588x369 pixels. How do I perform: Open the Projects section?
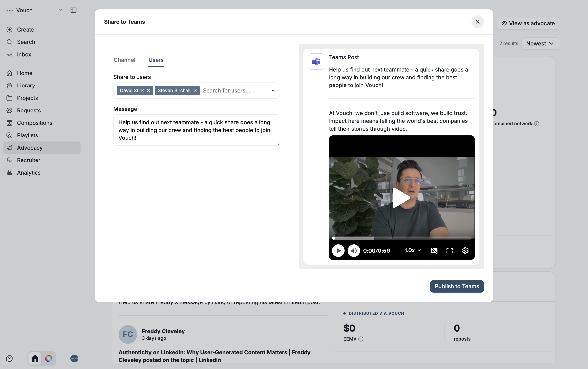[42, 98]
